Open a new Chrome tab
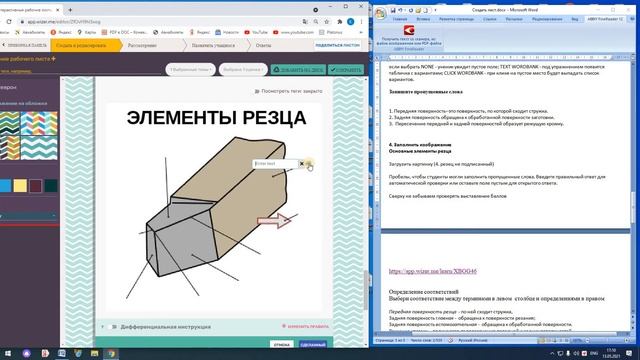This screenshot has width=640, height=360. pyautogui.click(x=70, y=9)
